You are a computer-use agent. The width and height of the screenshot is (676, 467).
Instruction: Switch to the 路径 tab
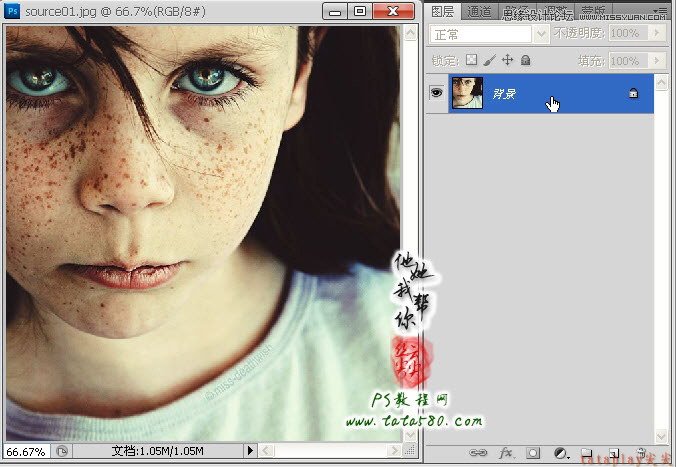(x=516, y=12)
